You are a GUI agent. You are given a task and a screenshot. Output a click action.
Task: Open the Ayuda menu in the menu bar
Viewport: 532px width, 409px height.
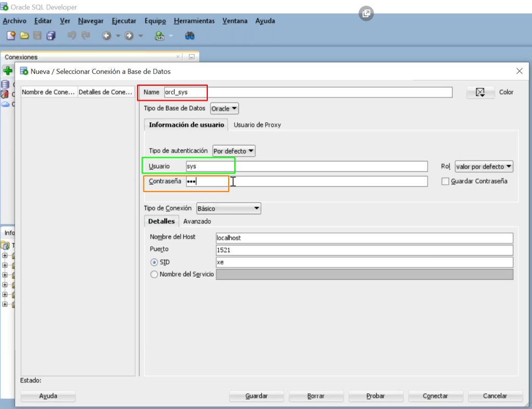click(265, 21)
